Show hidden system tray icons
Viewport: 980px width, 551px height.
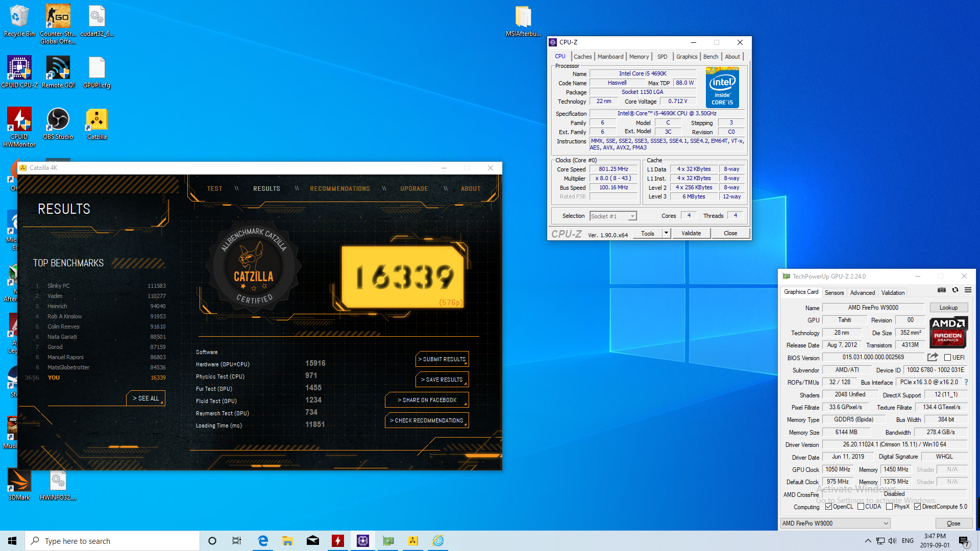[868, 541]
